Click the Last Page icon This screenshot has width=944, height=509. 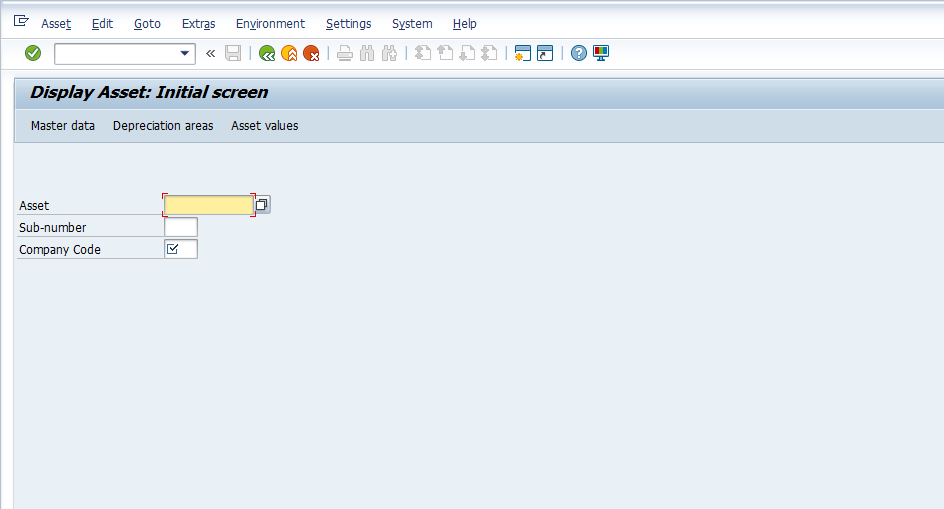(x=489, y=54)
